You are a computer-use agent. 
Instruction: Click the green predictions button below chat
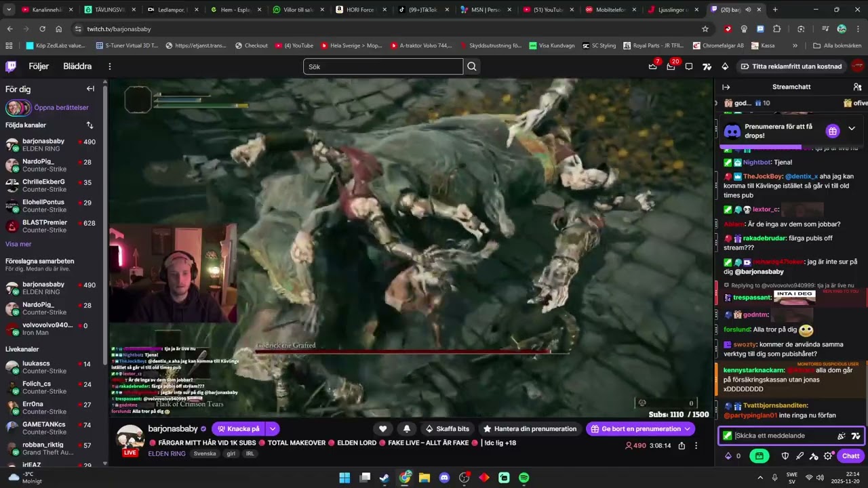759,456
